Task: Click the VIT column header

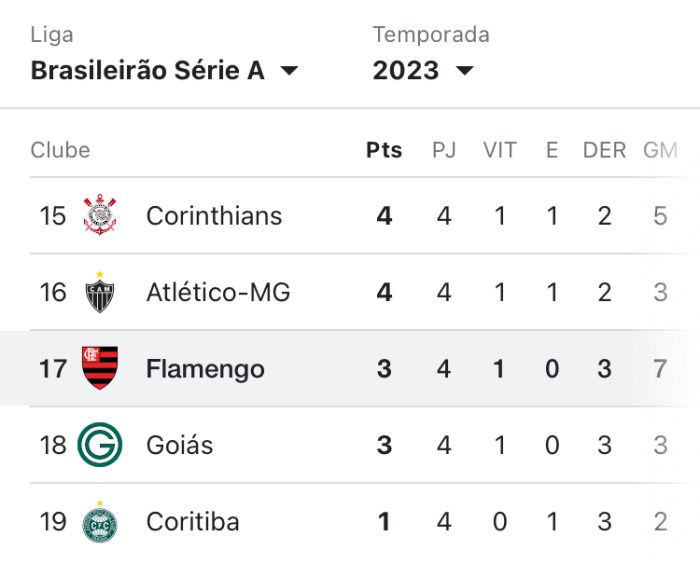Action: click(x=500, y=151)
